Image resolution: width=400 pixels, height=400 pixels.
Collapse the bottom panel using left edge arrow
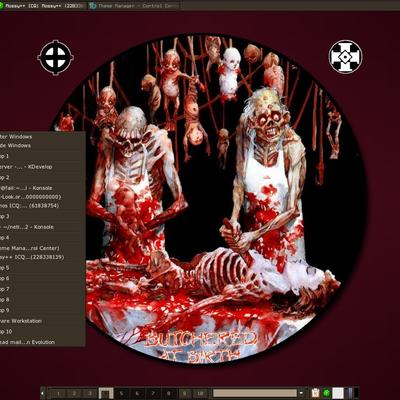click(43, 393)
